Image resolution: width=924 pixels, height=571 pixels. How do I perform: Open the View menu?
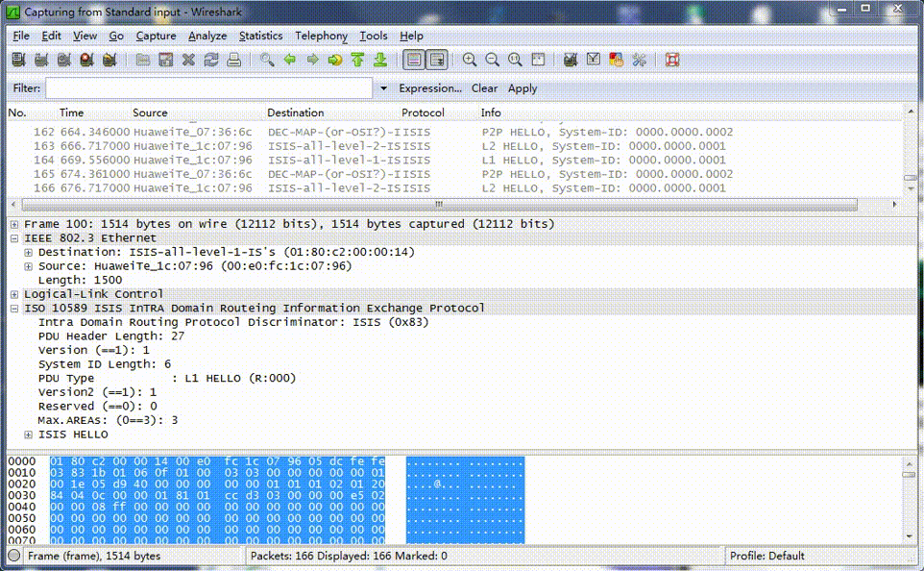click(x=85, y=36)
